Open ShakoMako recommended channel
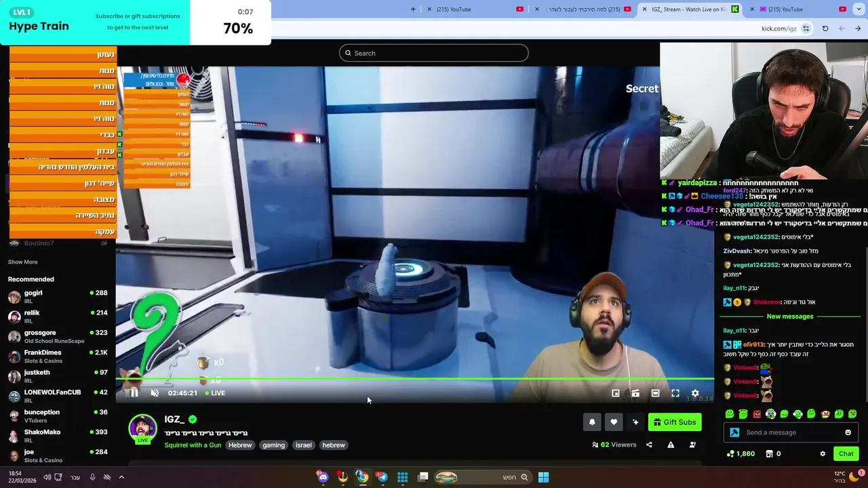This screenshot has height=488, width=868. (58, 435)
